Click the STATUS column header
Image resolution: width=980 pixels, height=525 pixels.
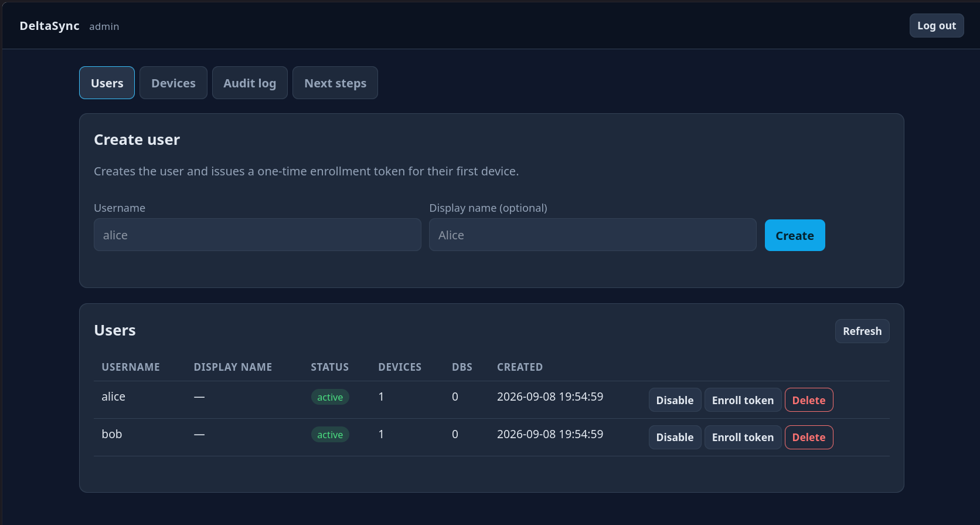point(329,367)
